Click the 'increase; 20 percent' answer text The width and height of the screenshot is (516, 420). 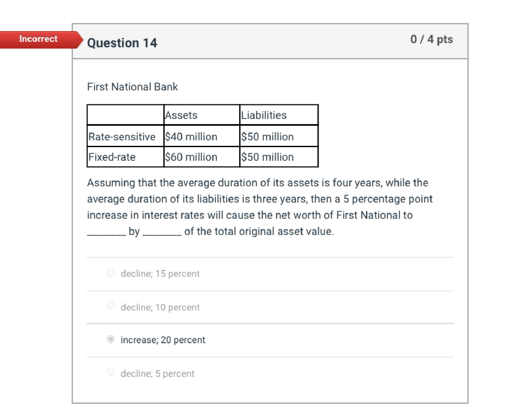163,340
